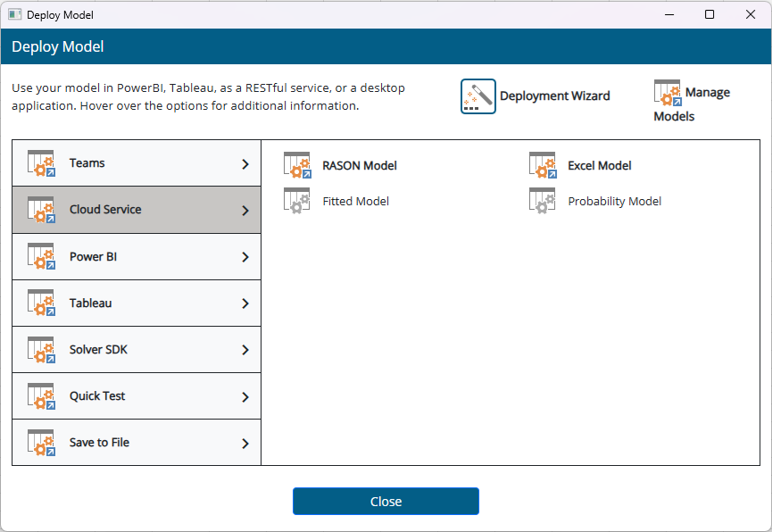
Task: Click the Teams deployment icon
Action: (x=41, y=163)
